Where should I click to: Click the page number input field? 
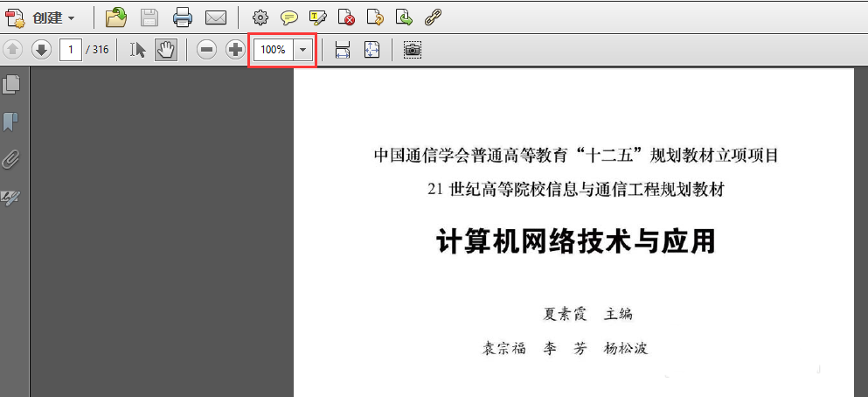pyautogui.click(x=71, y=50)
